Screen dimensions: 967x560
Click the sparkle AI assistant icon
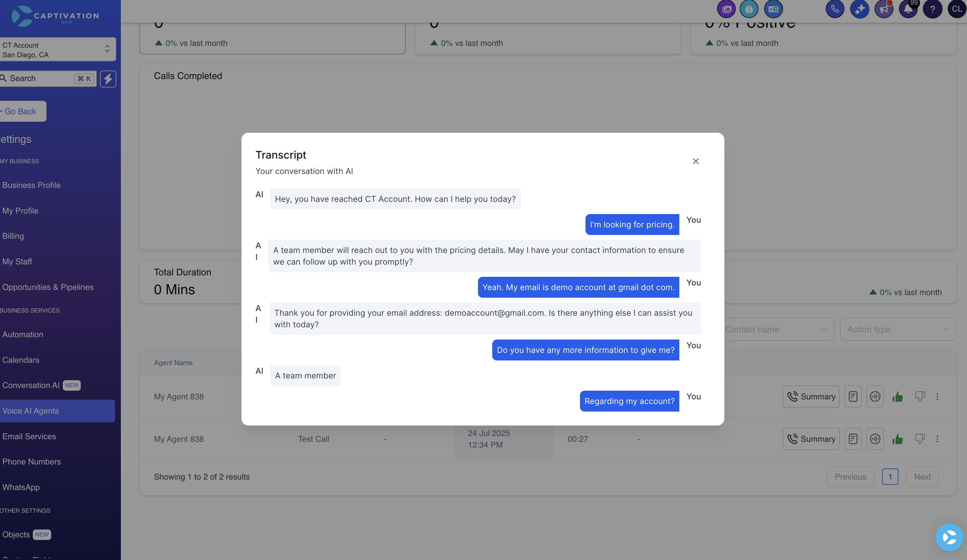[859, 9]
